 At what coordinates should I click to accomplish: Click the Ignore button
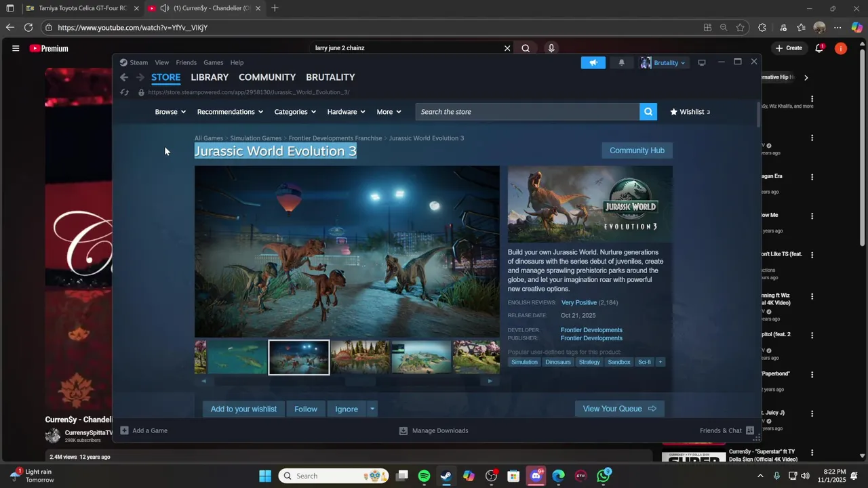(347, 409)
